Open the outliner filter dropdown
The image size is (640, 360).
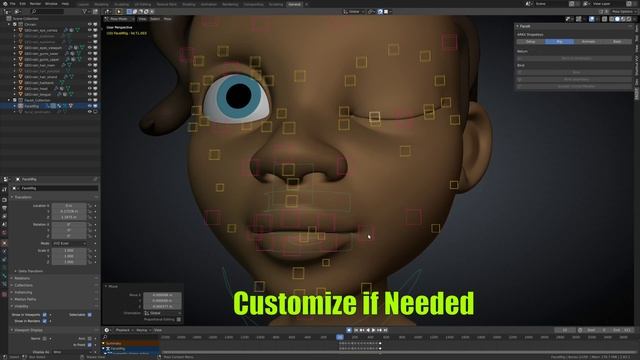click(x=86, y=12)
